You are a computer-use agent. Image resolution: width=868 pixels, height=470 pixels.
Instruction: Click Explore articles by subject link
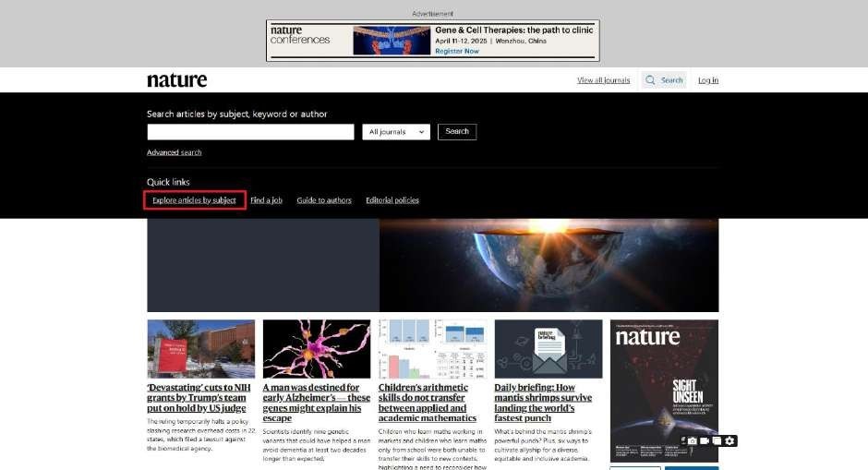tap(195, 200)
